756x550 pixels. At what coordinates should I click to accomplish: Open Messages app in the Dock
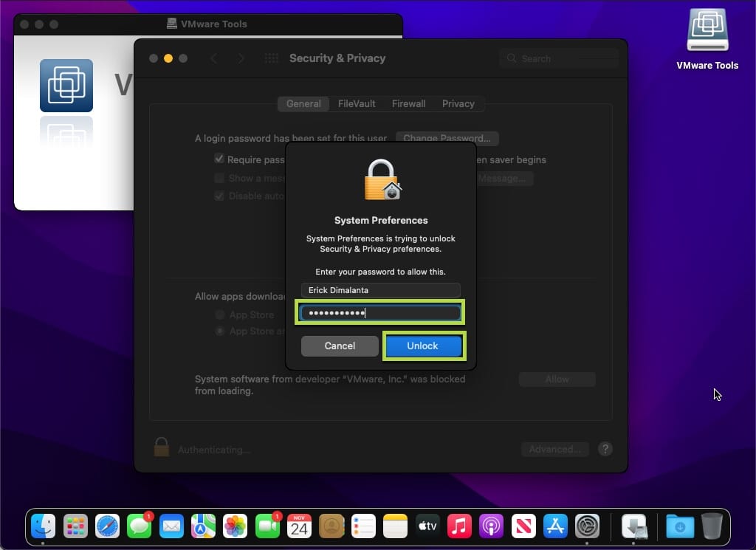point(140,526)
